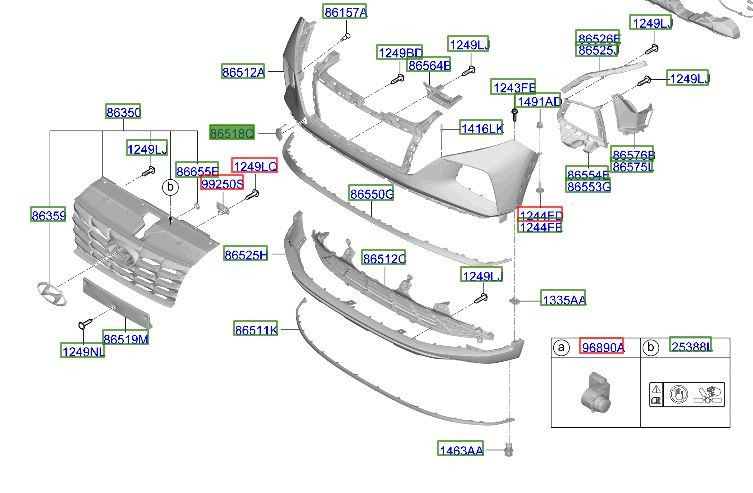The height and width of the screenshot is (493, 753).
Task: Select the 86359 emblem part number
Action: click(48, 215)
